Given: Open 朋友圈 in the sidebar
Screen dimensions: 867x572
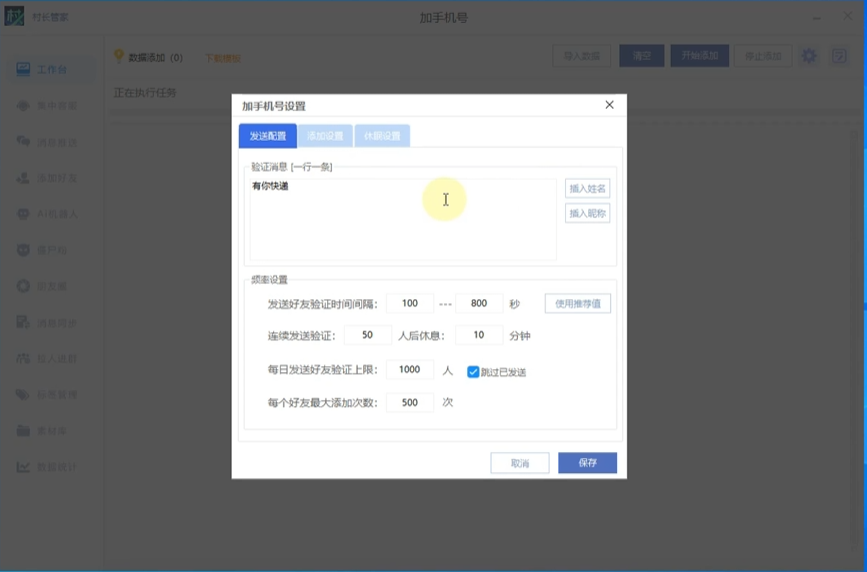Looking at the screenshot, I should tap(42, 287).
